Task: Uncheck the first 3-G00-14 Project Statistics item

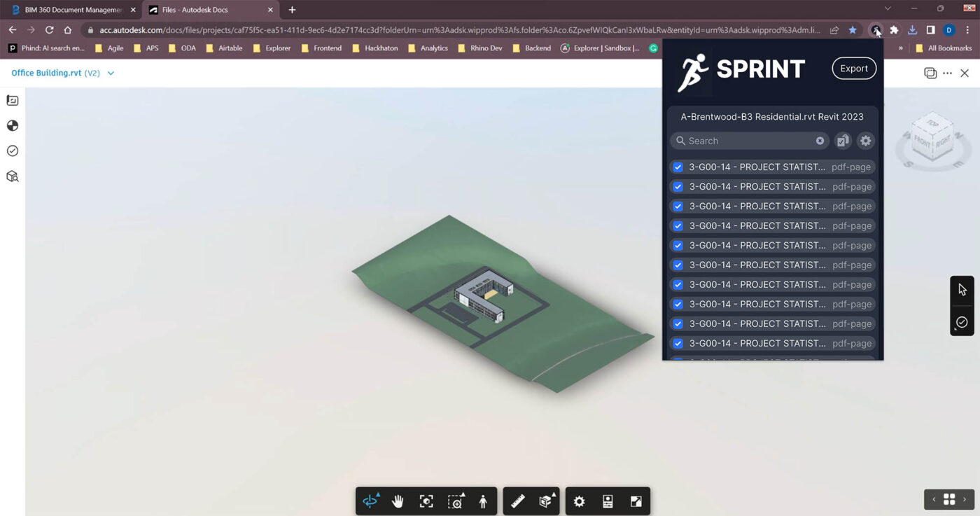Action: 678,167
